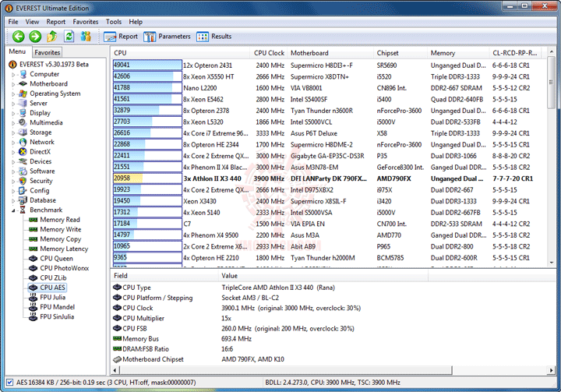561x392 pixels.
Task: Open benchmark Parameters
Action: point(167,37)
